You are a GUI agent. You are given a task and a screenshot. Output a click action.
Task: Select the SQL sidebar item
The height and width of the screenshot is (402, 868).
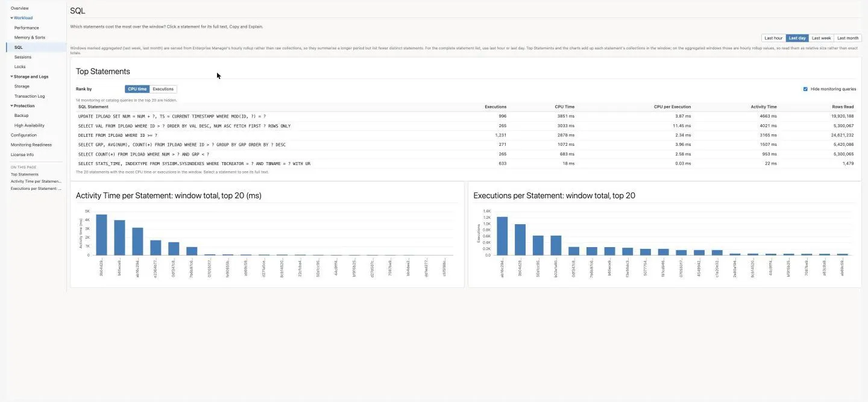19,47
